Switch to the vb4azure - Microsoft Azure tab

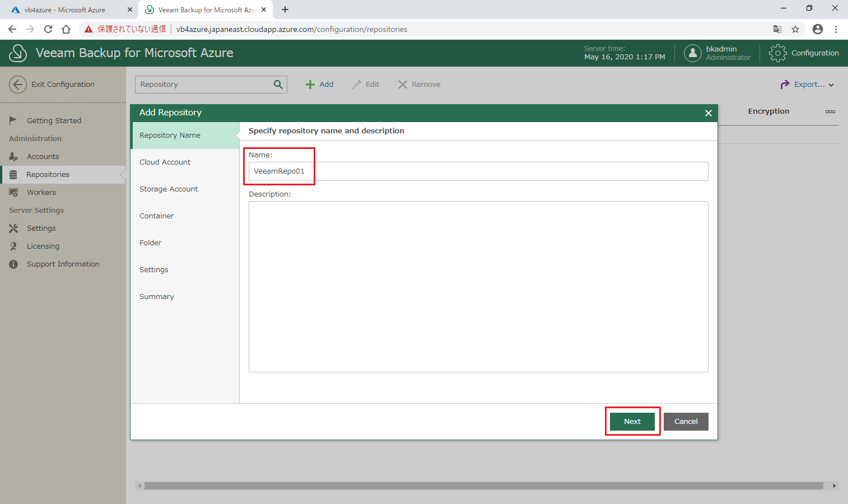pyautogui.click(x=69, y=10)
